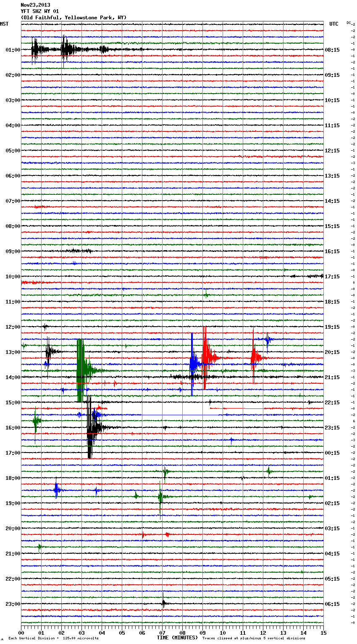
Task: Select the 10:00 MST time label
Action: (x=13, y=276)
